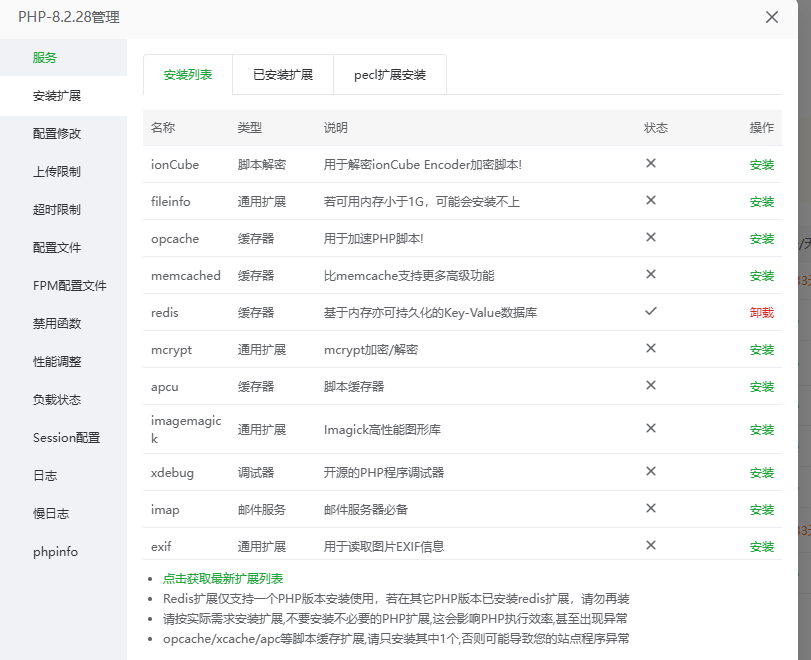Install the memcached extension

click(x=761, y=276)
